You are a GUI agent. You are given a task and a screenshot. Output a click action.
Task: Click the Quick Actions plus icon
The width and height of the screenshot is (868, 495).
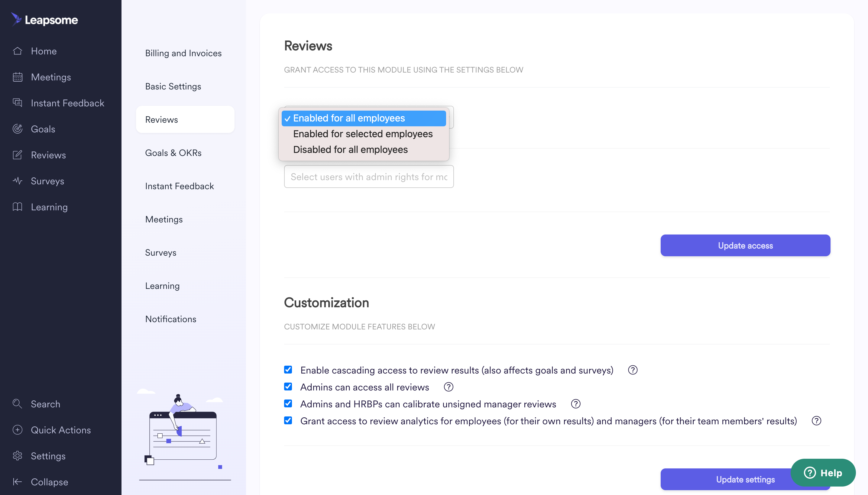tap(17, 430)
